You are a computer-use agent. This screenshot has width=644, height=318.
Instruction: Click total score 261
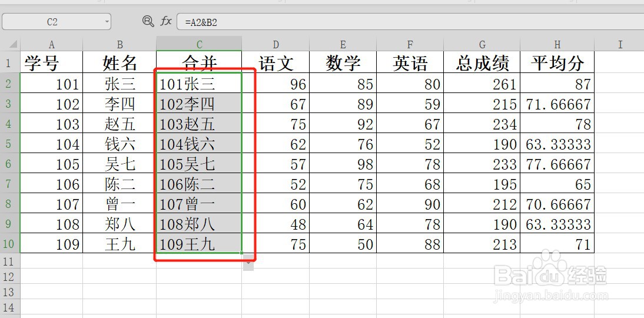482,84
